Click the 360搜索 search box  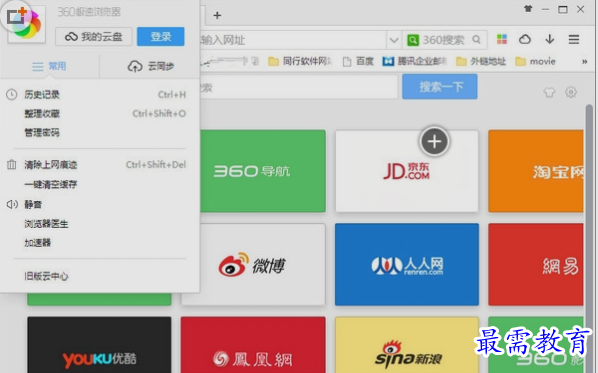[445, 40]
